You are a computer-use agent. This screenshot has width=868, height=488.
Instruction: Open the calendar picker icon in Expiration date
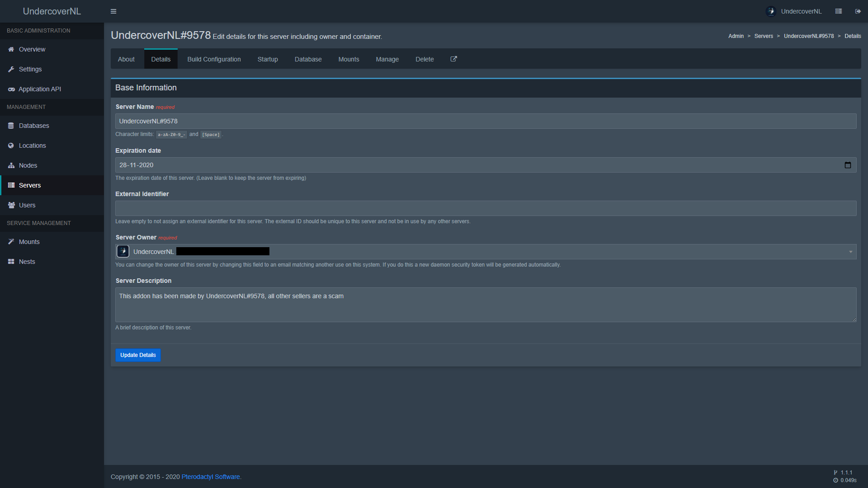coord(848,165)
